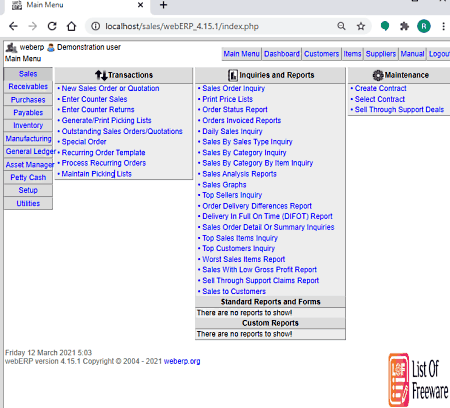Open the profile avatar R
Image resolution: width=450 pixels, height=408 pixels.
point(424,26)
